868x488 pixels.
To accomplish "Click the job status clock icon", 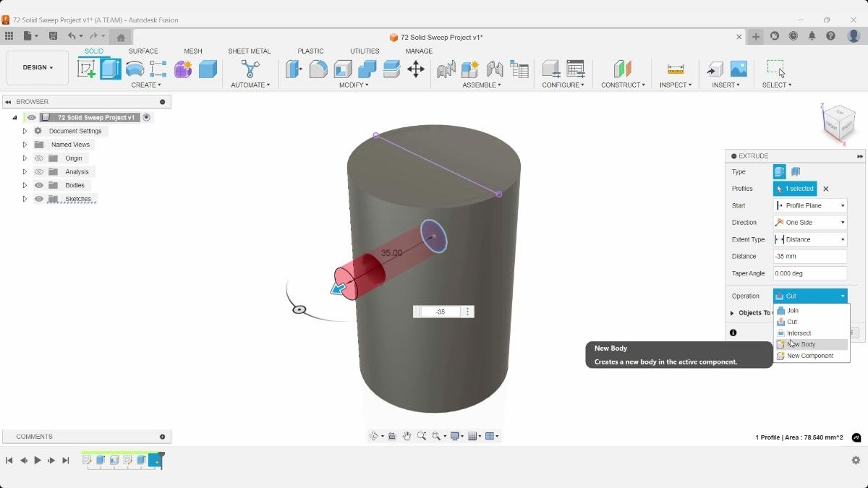I will pyautogui.click(x=793, y=36).
